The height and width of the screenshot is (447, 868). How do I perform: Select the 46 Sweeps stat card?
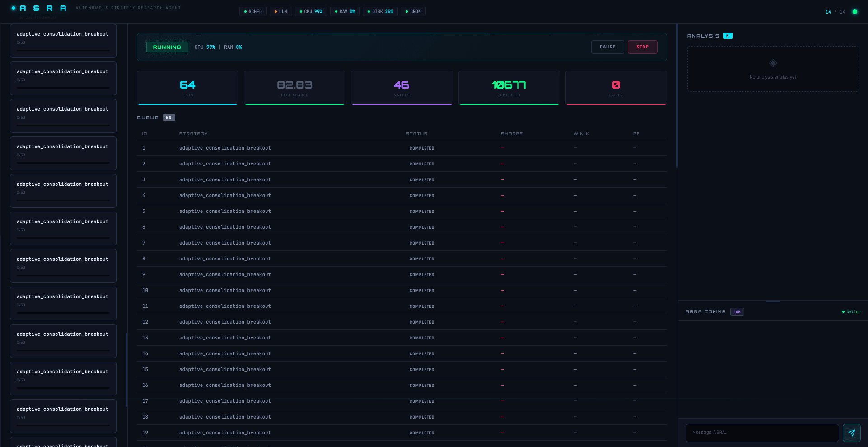pos(401,88)
